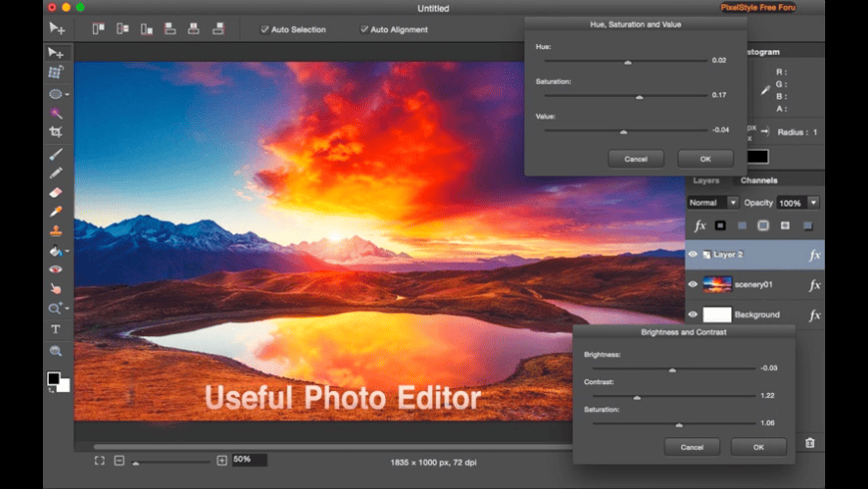Expand the Paint Bucket tool options arrow
Image resolution: width=868 pixels, height=489 pixels.
pyautogui.click(x=67, y=251)
